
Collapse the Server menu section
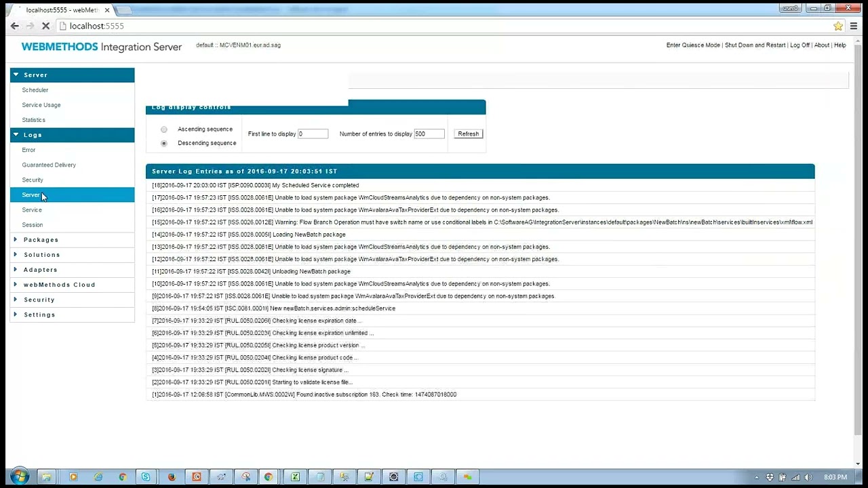point(72,75)
